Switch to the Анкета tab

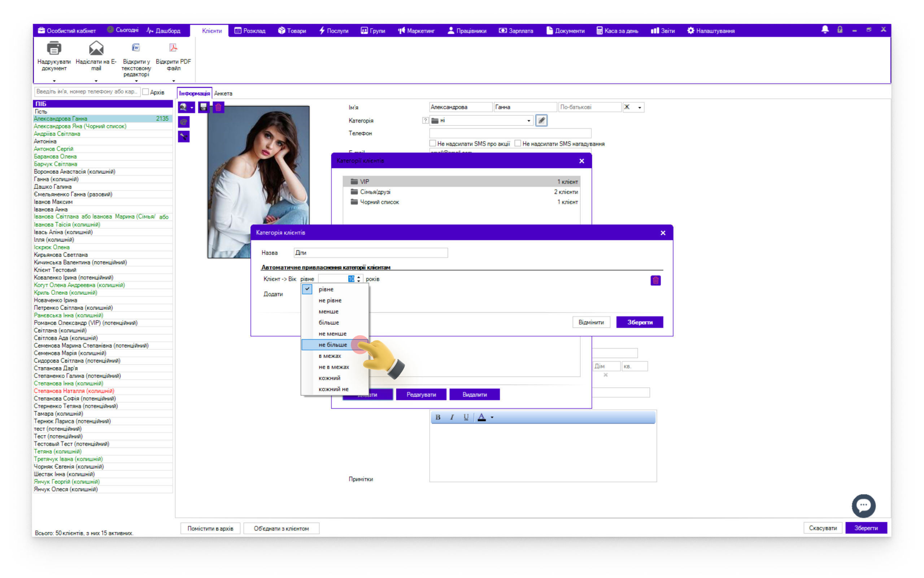(223, 93)
